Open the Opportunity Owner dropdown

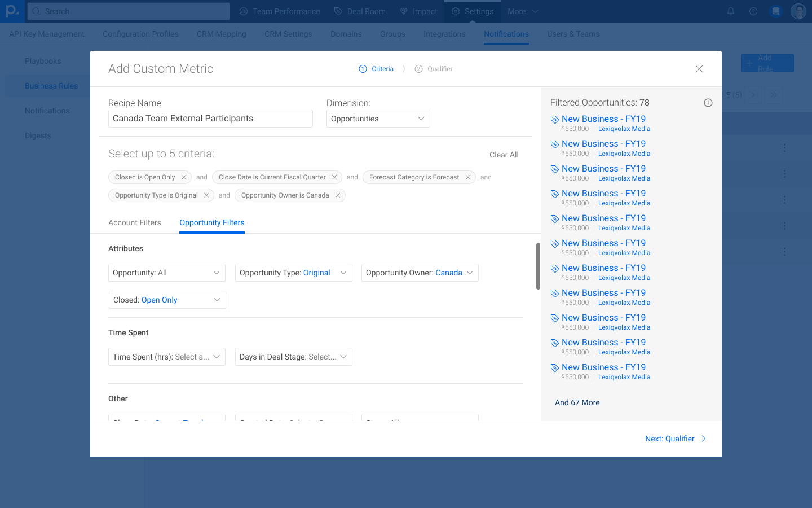[x=420, y=273]
